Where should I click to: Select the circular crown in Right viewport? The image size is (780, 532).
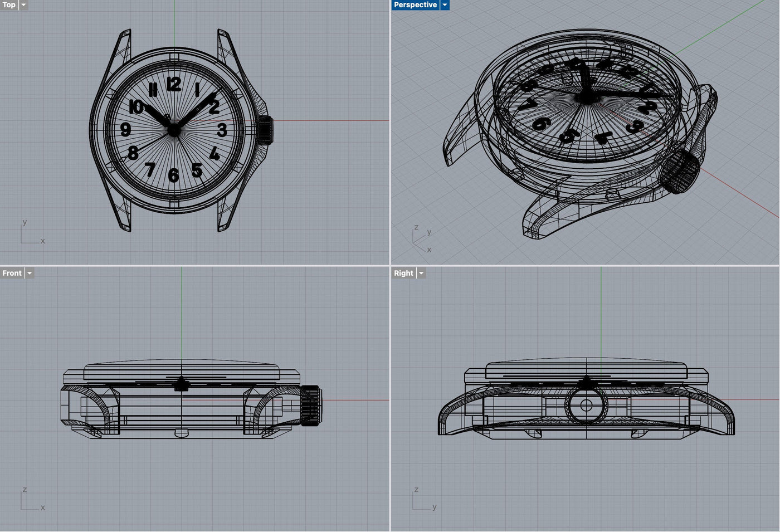pyautogui.click(x=586, y=405)
